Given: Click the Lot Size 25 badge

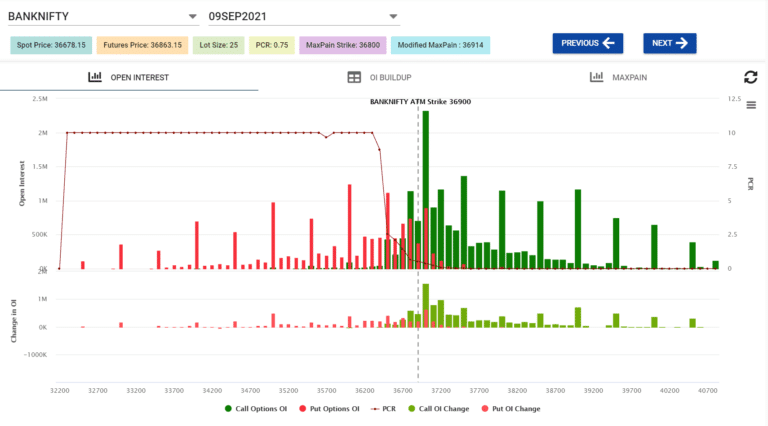Looking at the screenshot, I should coord(218,45).
